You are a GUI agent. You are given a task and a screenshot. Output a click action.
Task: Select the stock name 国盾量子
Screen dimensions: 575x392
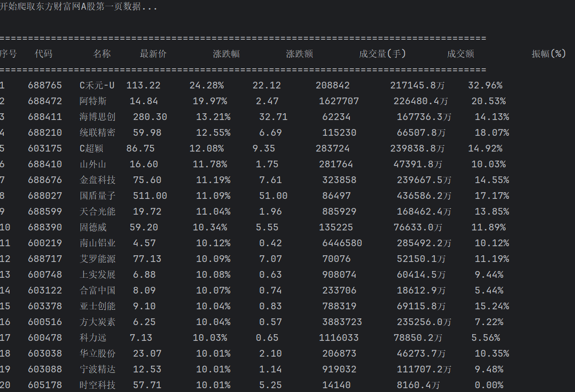point(98,196)
